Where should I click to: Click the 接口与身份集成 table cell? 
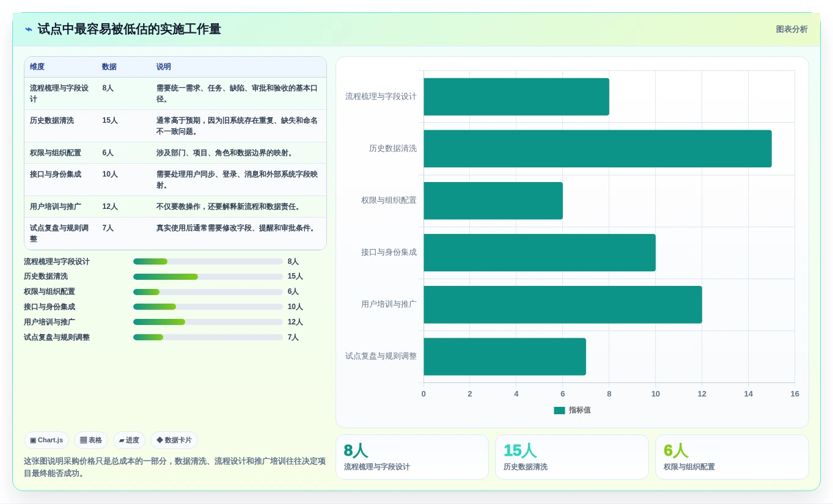click(x=60, y=180)
